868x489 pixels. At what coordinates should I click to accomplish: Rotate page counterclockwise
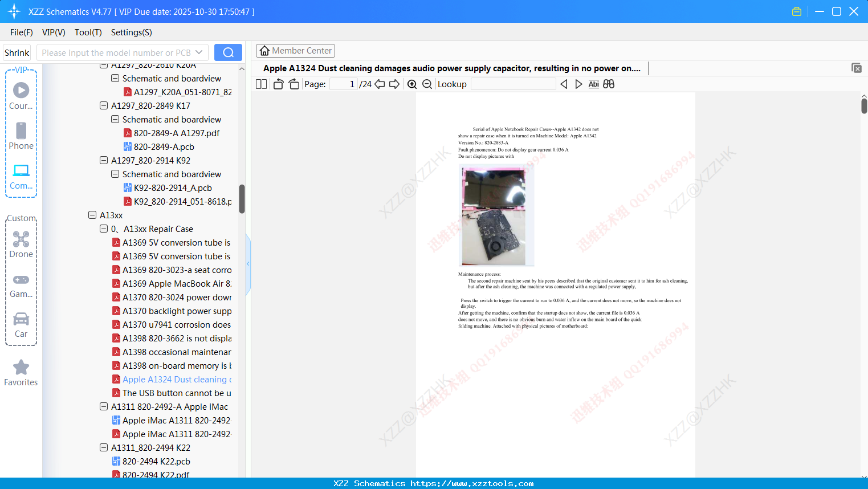click(x=278, y=84)
